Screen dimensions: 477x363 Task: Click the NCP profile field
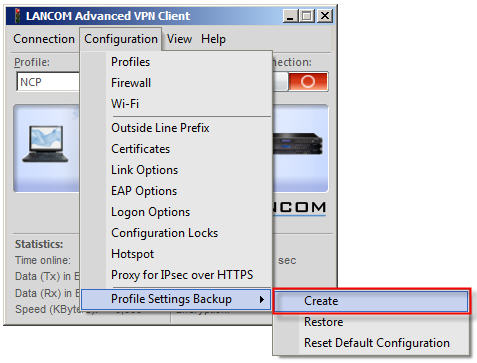point(48,82)
